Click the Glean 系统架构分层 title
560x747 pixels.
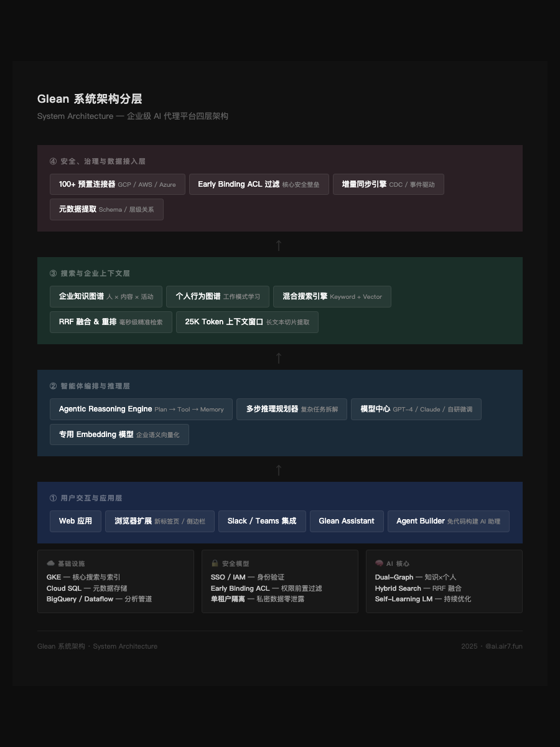(x=90, y=98)
